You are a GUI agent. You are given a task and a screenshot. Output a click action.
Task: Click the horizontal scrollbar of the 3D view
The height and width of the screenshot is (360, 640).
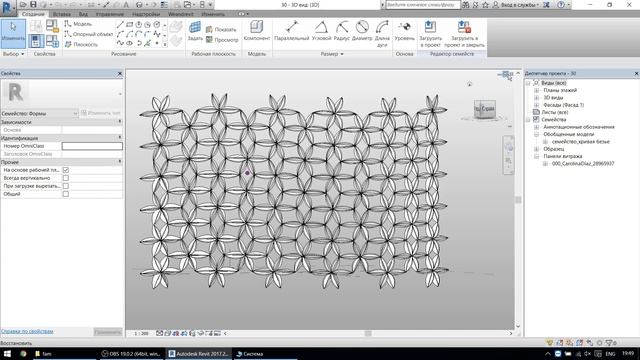click(368, 333)
